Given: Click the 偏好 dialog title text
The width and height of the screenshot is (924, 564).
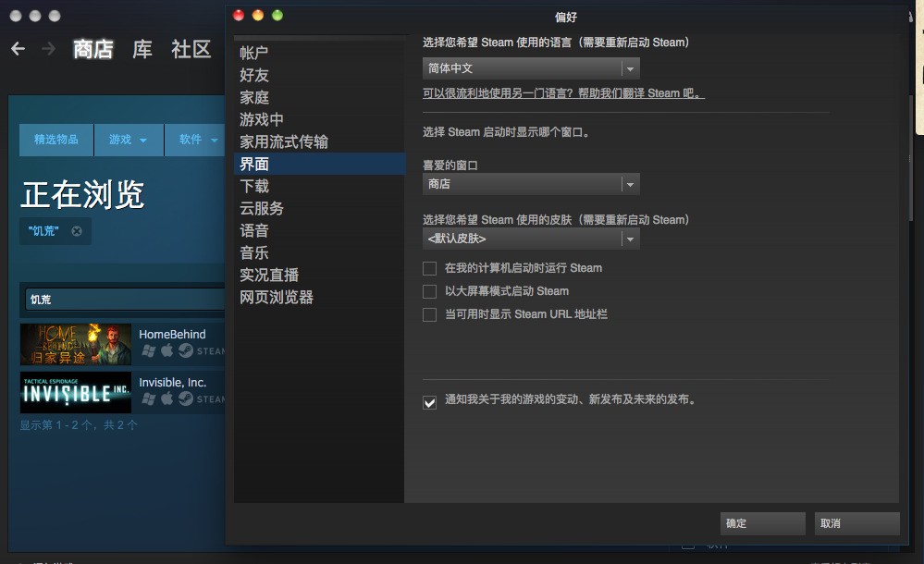Looking at the screenshot, I should 566,17.
